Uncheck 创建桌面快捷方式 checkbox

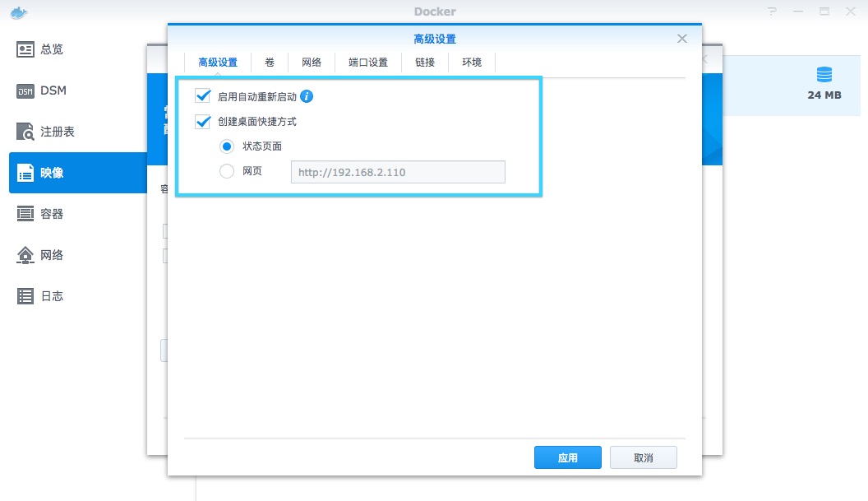pos(203,122)
